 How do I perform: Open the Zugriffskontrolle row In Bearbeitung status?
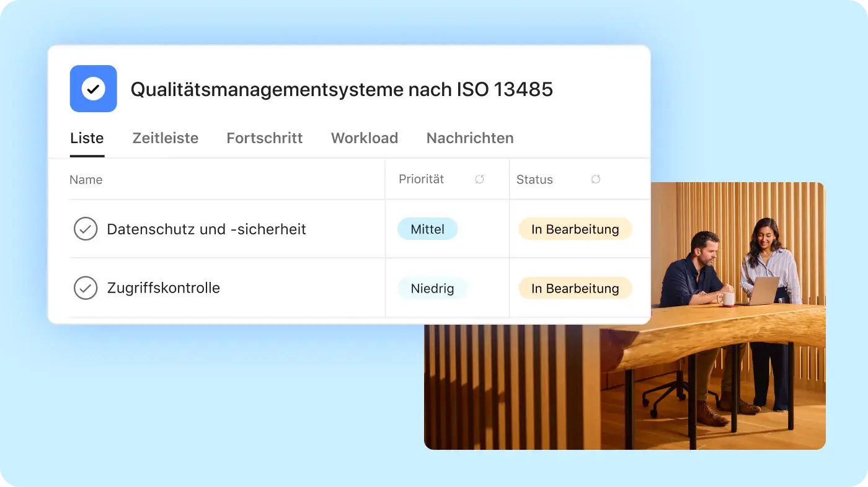point(575,288)
